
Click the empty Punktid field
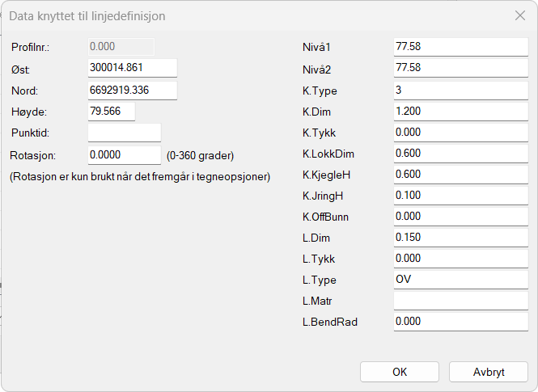point(124,132)
